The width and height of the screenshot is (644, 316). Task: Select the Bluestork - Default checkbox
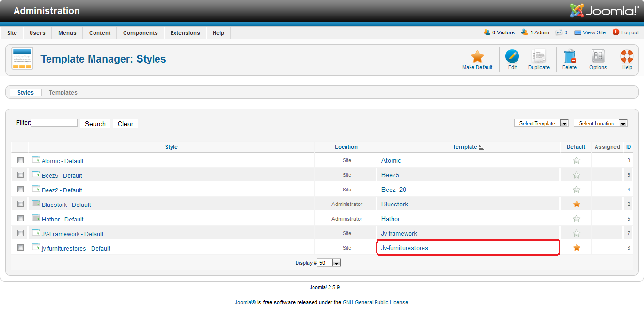point(20,204)
